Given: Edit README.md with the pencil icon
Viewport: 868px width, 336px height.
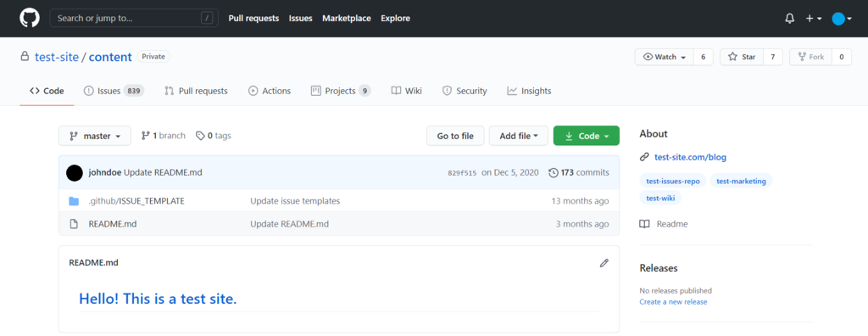Looking at the screenshot, I should 604,263.
